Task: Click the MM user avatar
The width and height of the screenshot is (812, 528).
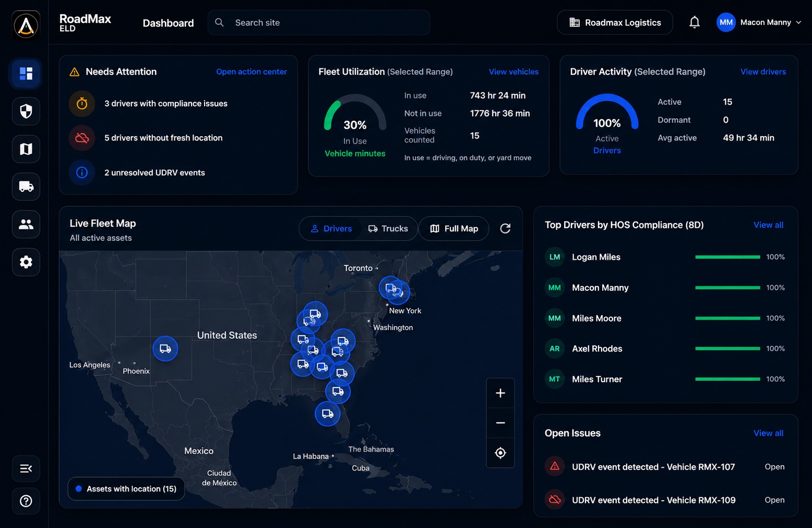Action: tap(726, 22)
